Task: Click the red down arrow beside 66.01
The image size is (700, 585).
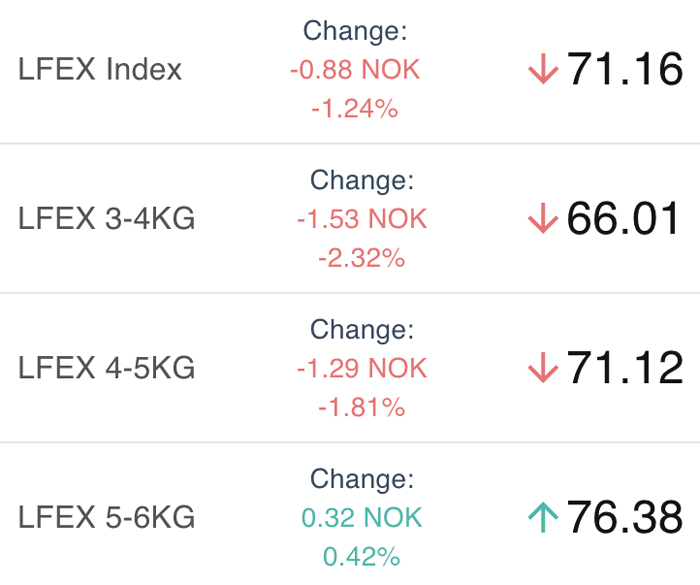Action: (542, 219)
